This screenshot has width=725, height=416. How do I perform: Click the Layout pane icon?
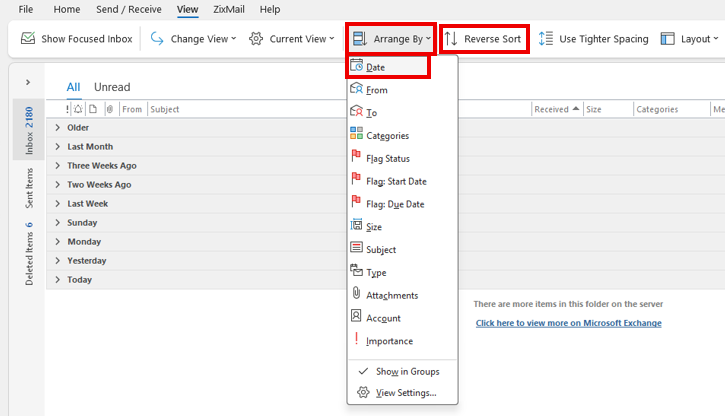coord(667,39)
